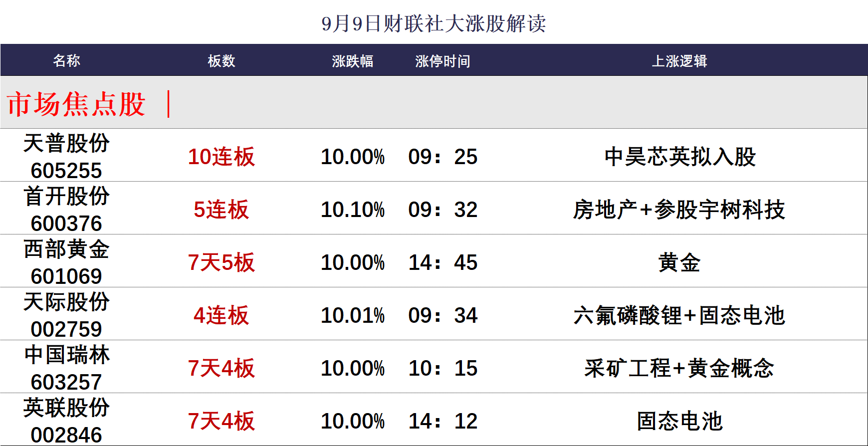
Task: Click the 涨跌幅 column header
Action: click(352, 61)
